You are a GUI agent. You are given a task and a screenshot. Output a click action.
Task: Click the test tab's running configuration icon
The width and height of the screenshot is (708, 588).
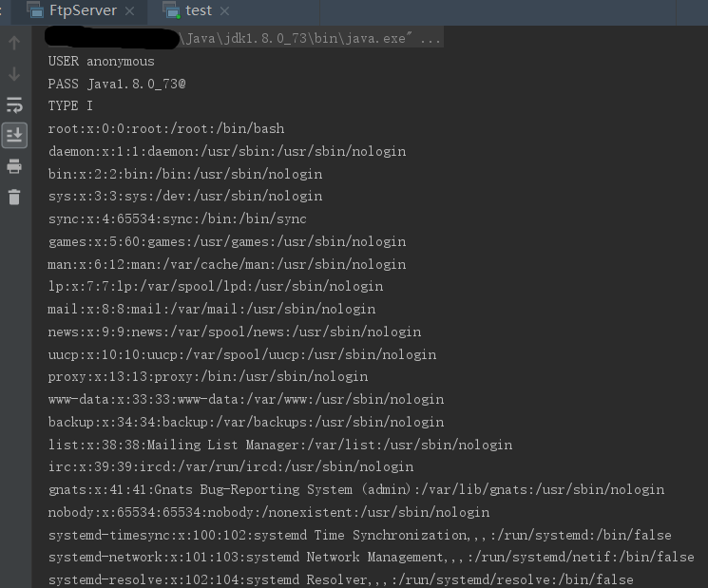point(171,10)
